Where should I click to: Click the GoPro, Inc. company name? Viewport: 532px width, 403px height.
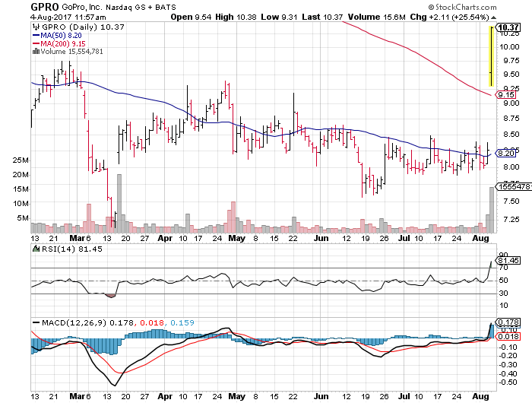(82, 7)
